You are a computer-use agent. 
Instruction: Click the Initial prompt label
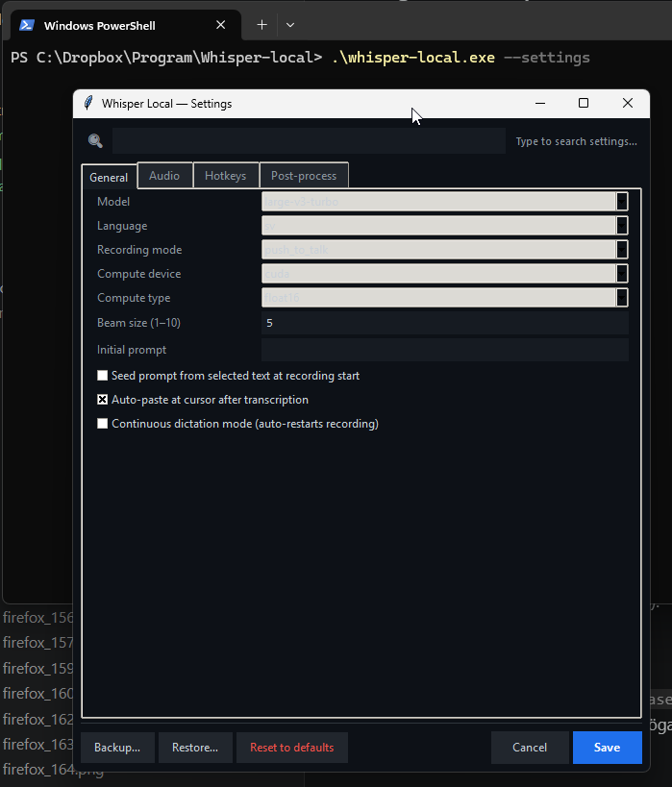pos(132,350)
